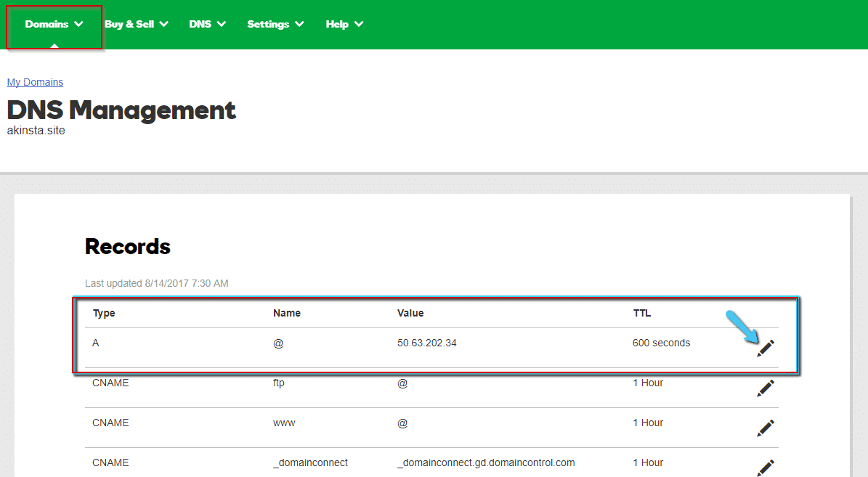This screenshot has height=477, width=868.
Task: Select the Records heading
Action: pyautogui.click(x=128, y=247)
